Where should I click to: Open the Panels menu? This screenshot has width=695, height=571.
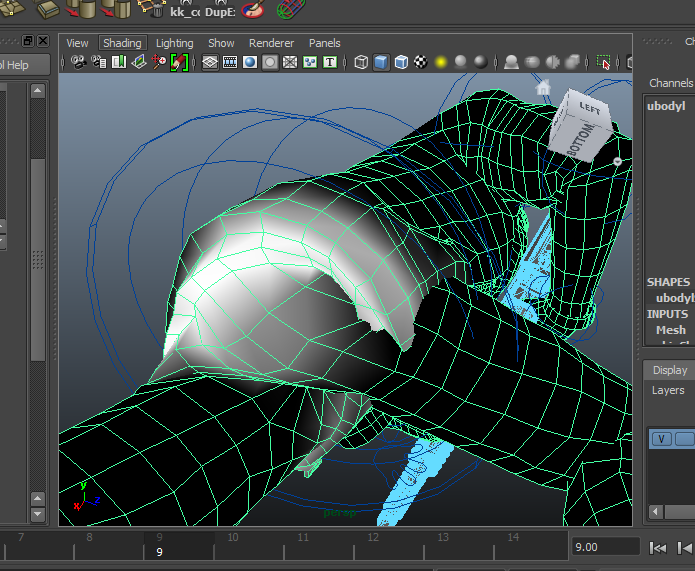[x=324, y=43]
